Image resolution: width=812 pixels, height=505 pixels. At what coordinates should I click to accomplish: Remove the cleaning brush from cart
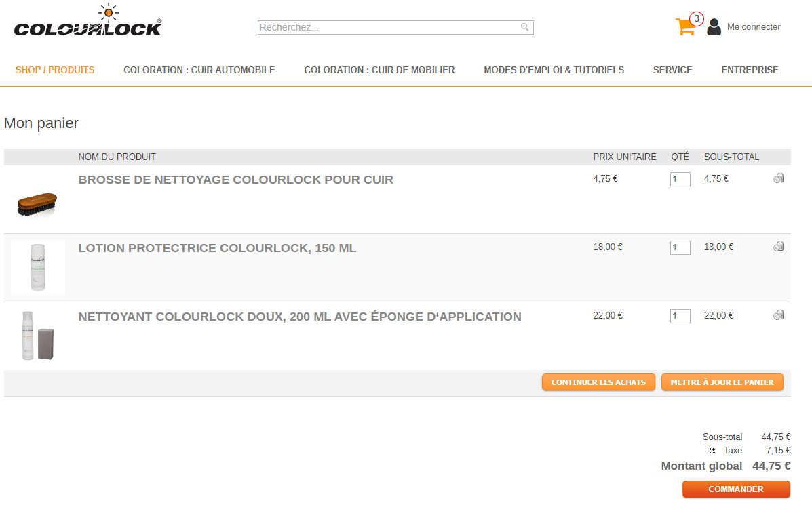(x=778, y=178)
